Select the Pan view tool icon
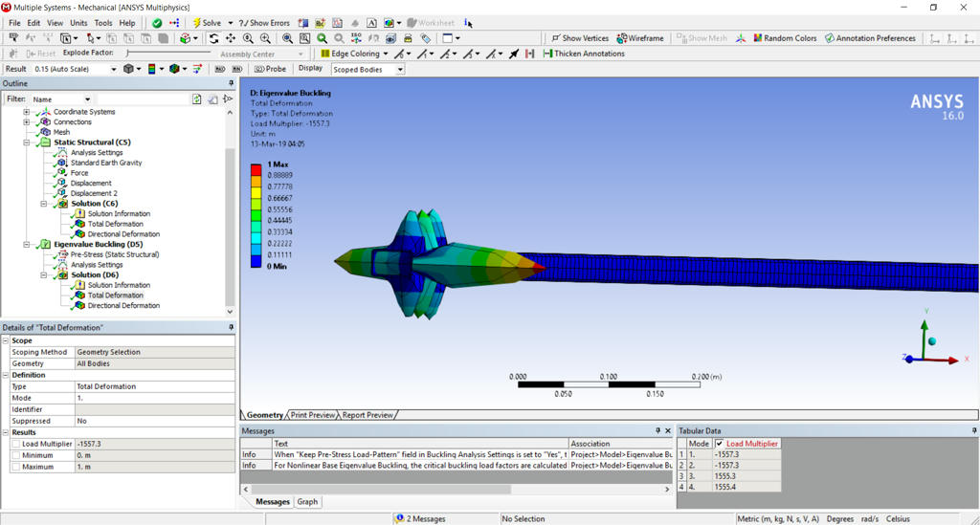 (231, 38)
